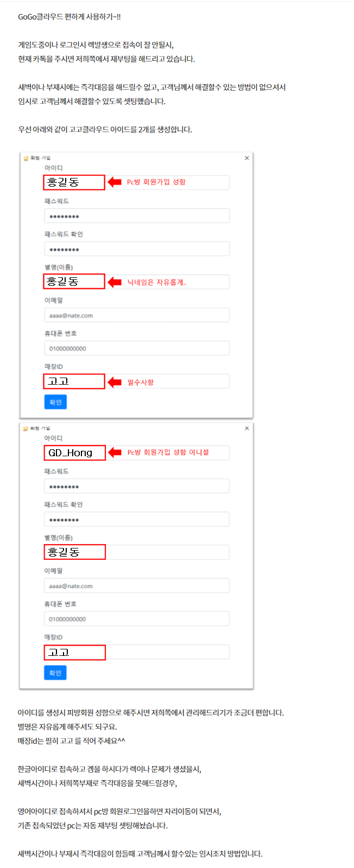
Task: Click the 확인 button in second dialog
Action: click(x=55, y=673)
